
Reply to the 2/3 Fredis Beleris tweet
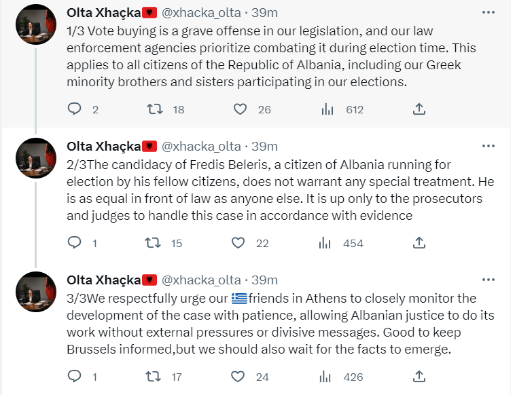pos(75,243)
